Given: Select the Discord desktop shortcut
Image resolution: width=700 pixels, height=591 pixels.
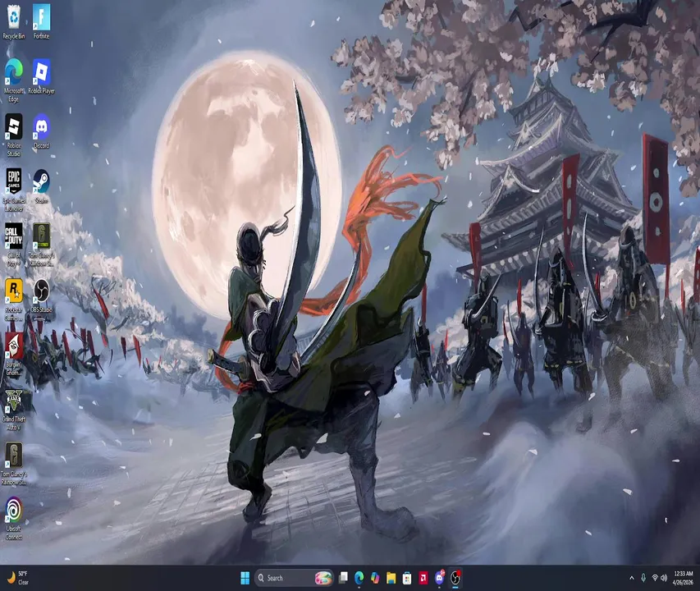Looking at the screenshot, I should [42, 131].
